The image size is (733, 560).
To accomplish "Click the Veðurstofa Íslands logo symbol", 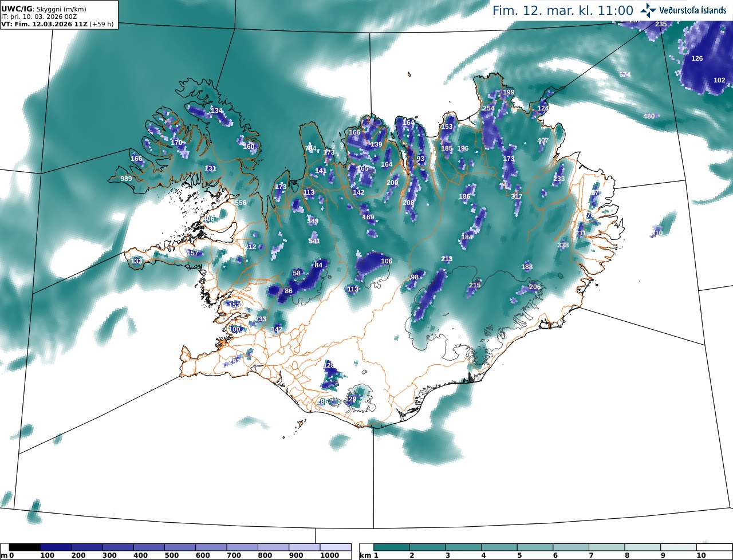I will pos(649,10).
